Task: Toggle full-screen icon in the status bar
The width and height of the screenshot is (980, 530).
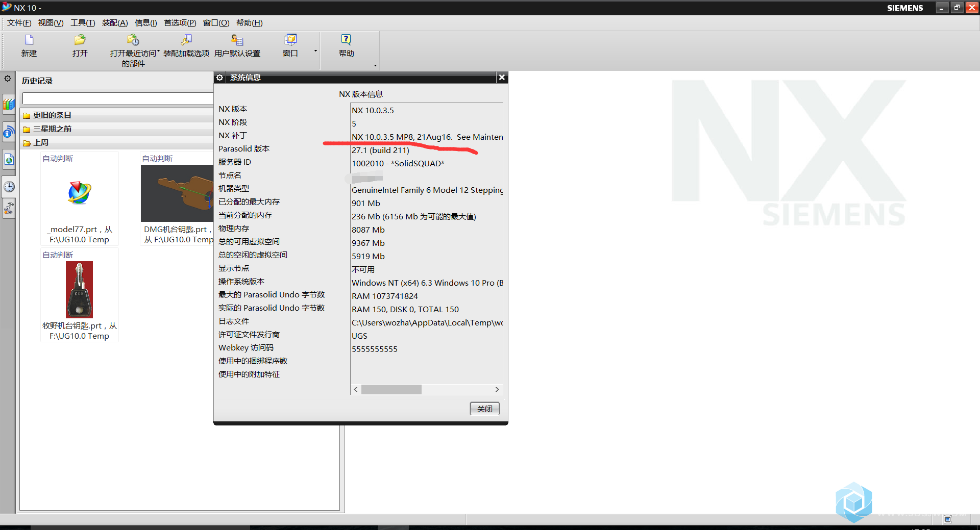Action: pyautogui.click(x=948, y=519)
